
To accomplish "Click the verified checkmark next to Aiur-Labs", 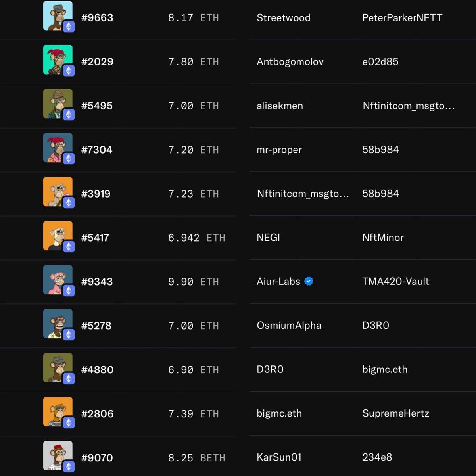I will pyautogui.click(x=309, y=281).
